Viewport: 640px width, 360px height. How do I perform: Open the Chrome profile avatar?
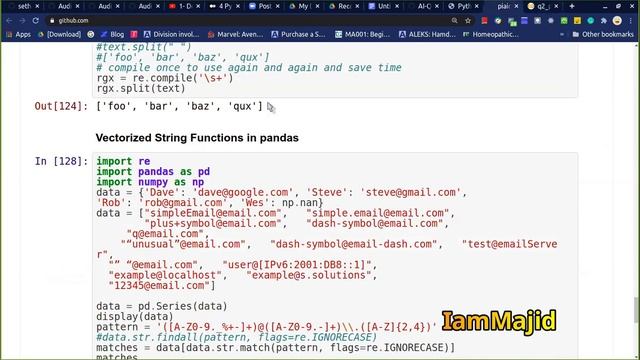pos(617,20)
